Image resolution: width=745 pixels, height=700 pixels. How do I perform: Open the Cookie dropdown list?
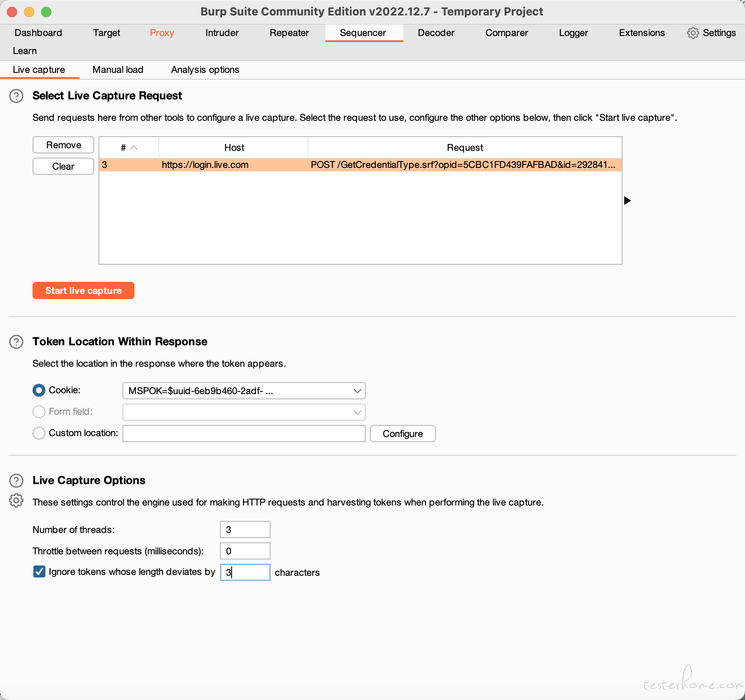tap(244, 391)
